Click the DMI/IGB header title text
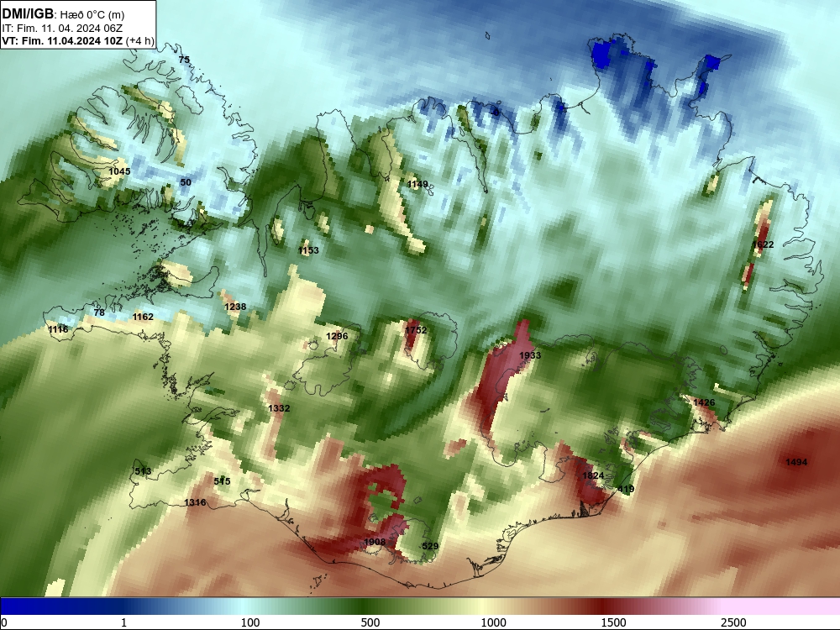Viewport: 840px width, 630px height. (28, 14)
